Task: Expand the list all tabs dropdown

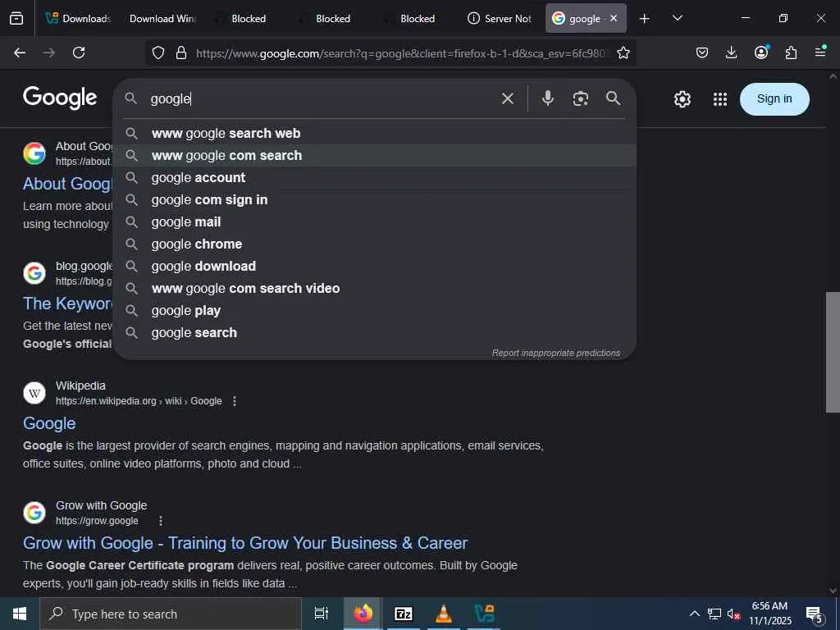Action: (x=677, y=18)
